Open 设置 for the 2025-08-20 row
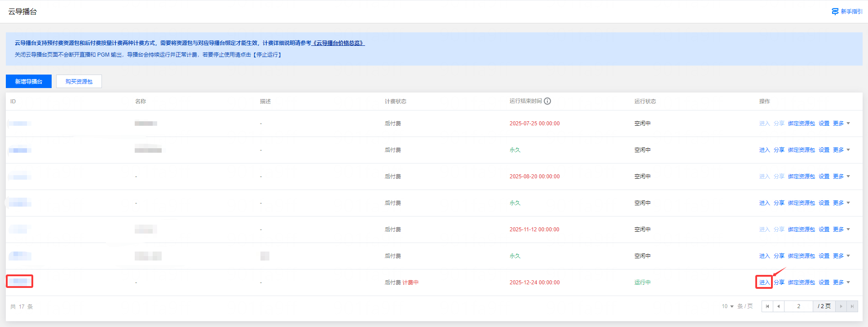This screenshot has height=327, width=868. point(824,177)
